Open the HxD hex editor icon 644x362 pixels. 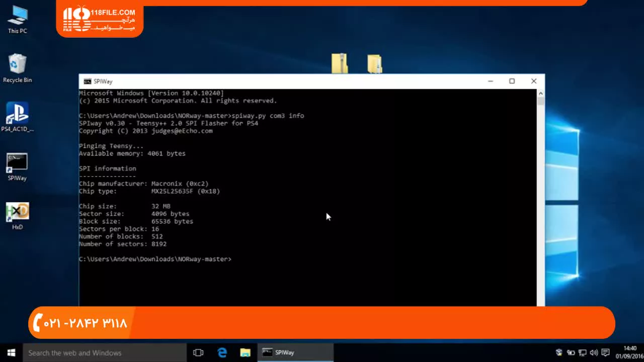click(x=17, y=215)
